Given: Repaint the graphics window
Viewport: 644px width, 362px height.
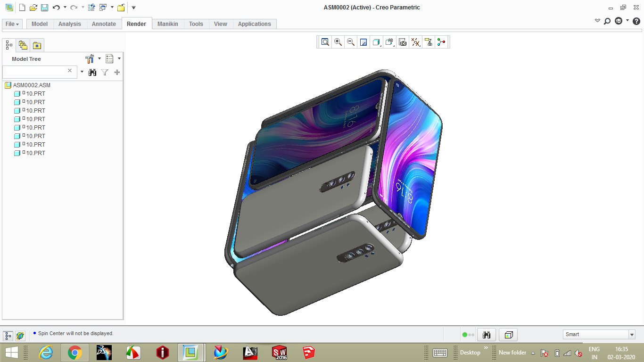Looking at the screenshot, I should point(363,42).
